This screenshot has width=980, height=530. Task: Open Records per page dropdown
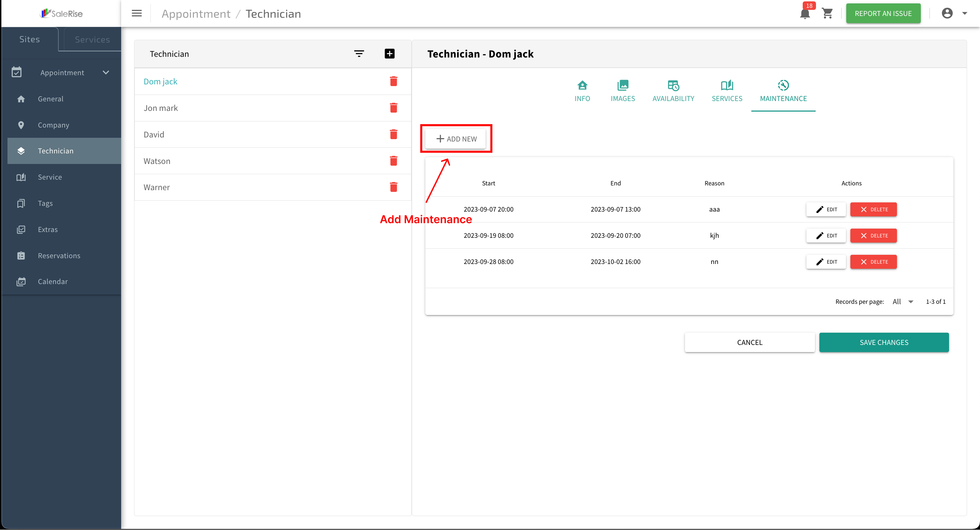tap(903, 301)
